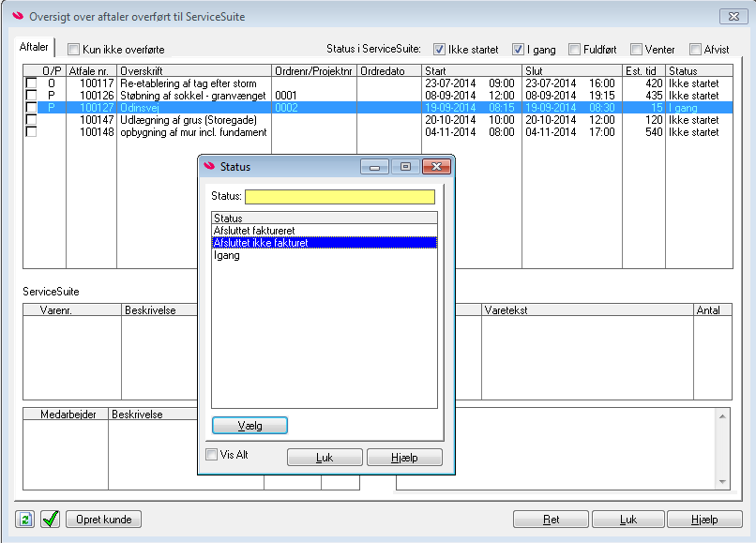The width and height of the screenshot is (756, 543).
Task: Open the Aftaler tab
Action: coord(34,47)
